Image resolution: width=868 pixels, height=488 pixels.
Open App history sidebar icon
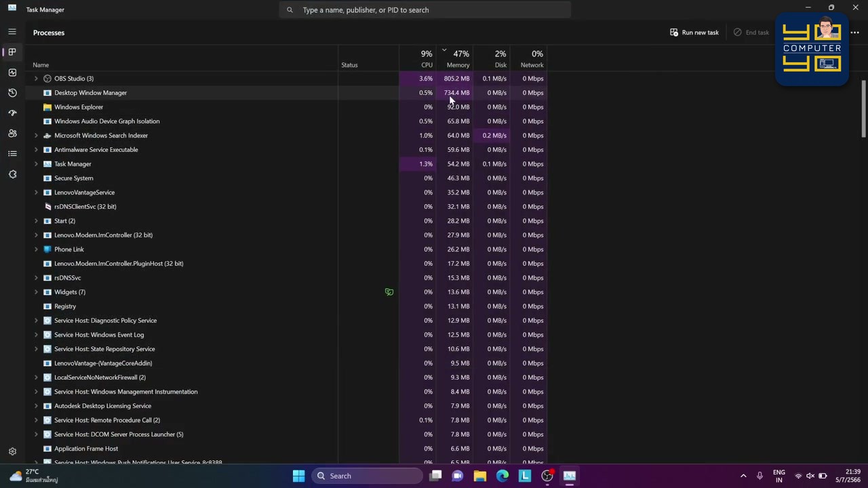[12, 93]
